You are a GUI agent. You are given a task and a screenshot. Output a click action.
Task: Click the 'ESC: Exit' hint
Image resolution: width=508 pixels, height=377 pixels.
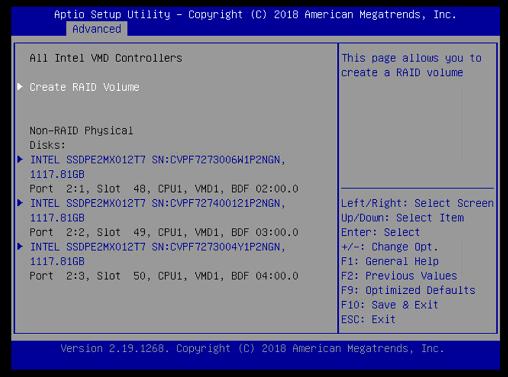(368, 319)
